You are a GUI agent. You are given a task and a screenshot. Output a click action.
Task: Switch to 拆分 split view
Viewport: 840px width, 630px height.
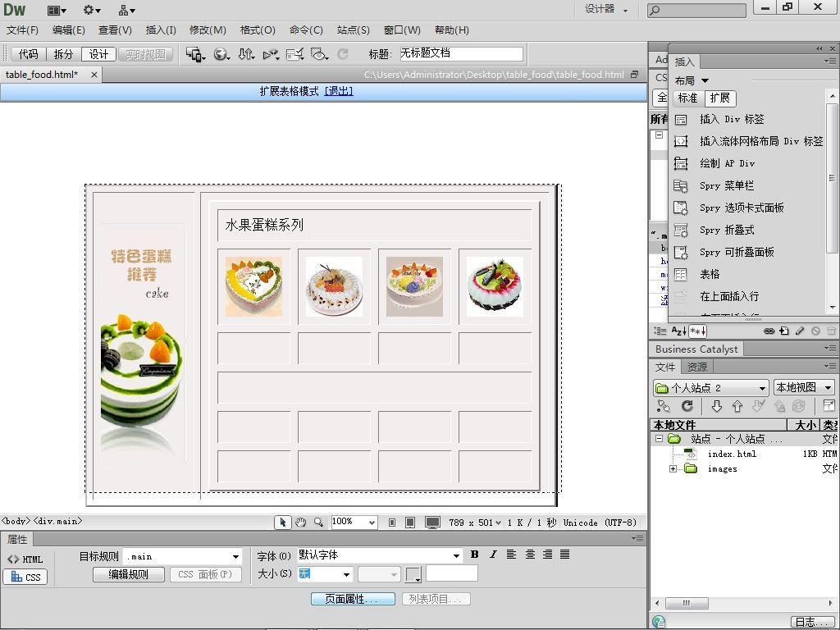pos(64,54)
